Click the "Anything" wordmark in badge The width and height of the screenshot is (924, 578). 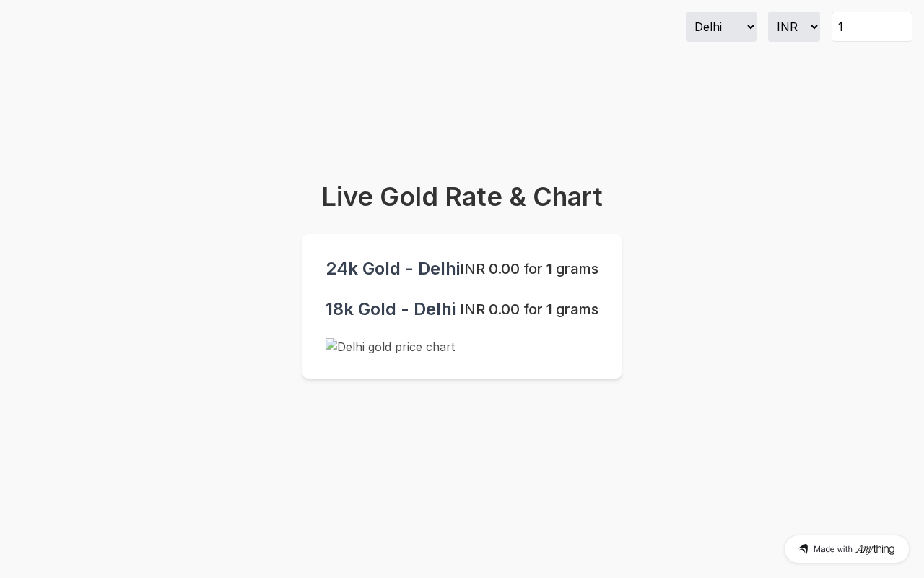pos(875,549)
